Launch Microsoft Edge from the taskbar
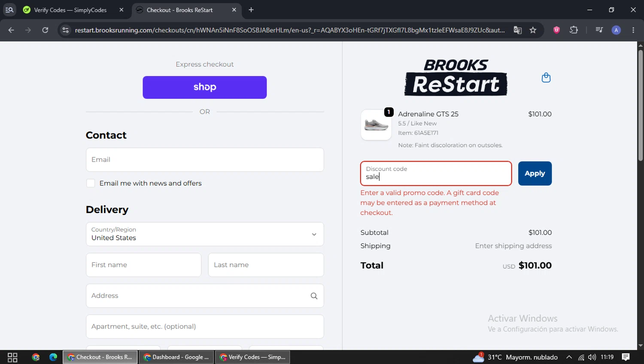Image resolution: width=644 pixels, height=364 pixels. 53,357
